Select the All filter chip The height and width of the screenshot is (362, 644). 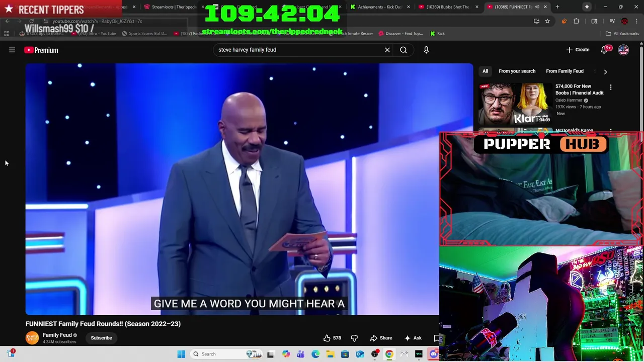click(486, 71)
